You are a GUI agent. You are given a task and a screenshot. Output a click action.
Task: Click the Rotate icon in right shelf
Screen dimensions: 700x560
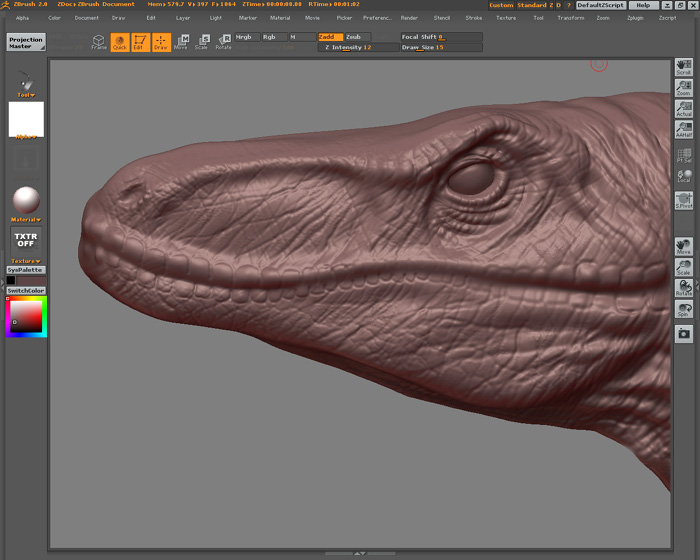(683, 288)
